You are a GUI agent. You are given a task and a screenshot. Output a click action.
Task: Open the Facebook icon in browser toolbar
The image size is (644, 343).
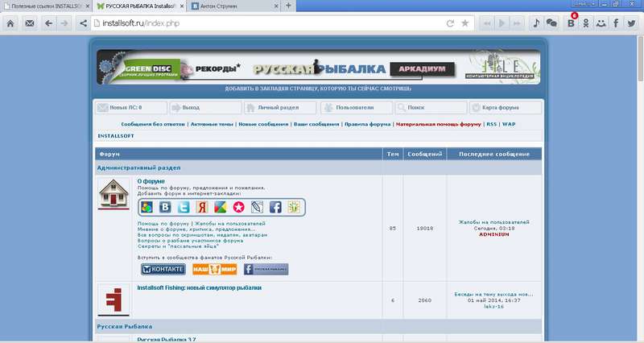(616, 23)
